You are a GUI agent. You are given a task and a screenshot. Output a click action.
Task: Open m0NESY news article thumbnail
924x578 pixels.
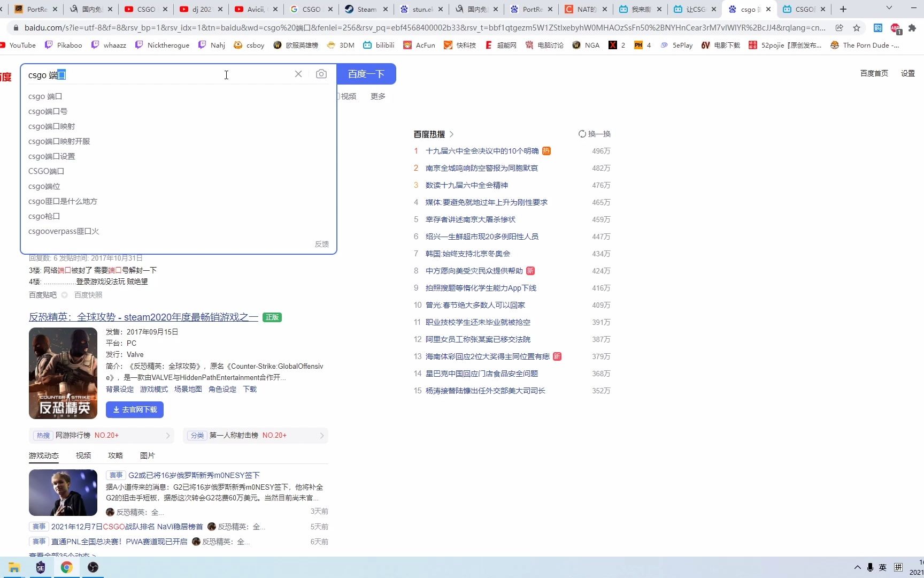click(x=63, y=492)
